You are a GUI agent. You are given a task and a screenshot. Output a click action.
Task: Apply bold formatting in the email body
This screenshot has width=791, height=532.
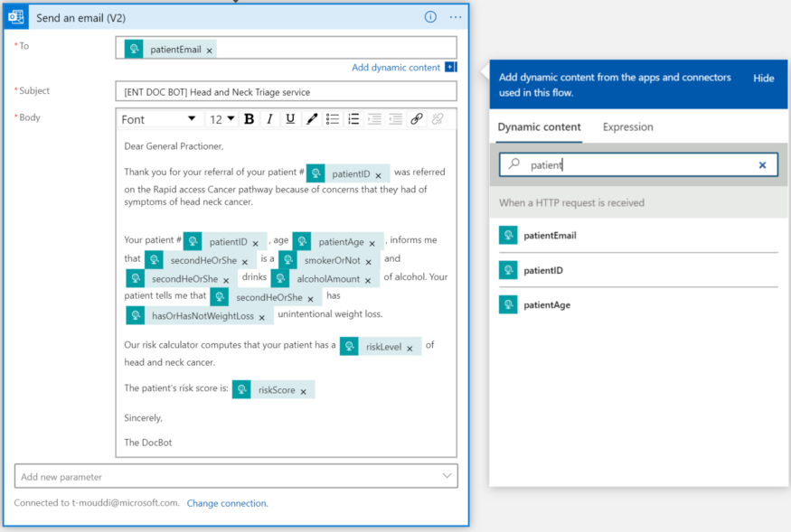pyautogui.click(x=249, y=118)
